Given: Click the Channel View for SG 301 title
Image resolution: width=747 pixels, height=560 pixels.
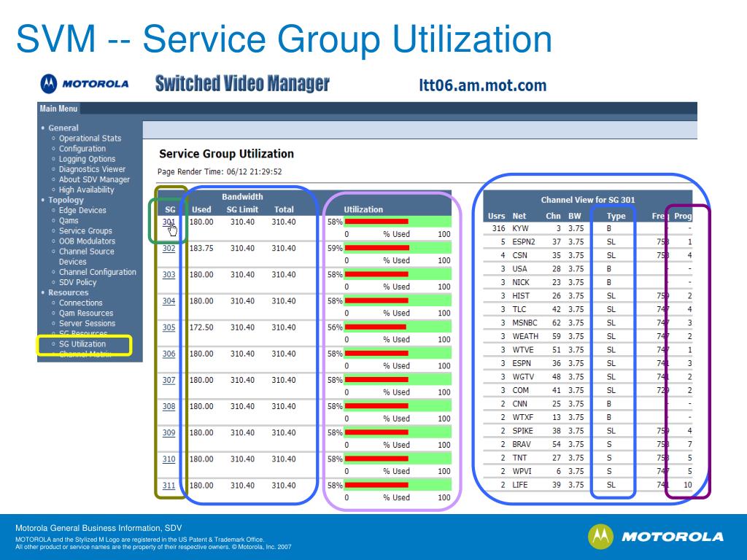Looking at the screenshot, I should (x=588, y=200).
